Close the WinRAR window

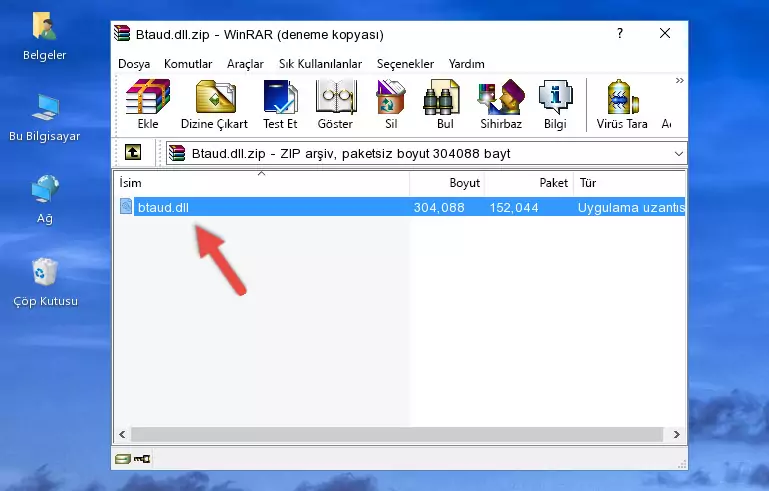tap(665, 33)
